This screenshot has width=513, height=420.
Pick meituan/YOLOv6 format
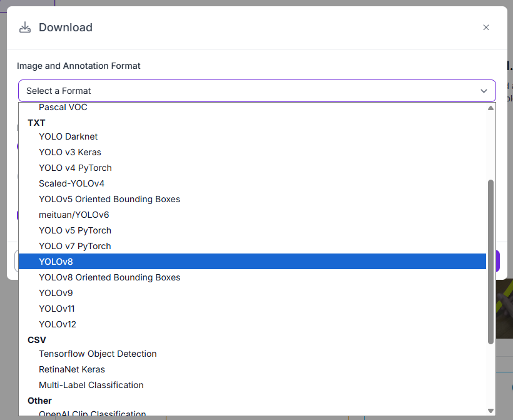pyautogui.click(x=74, y=215)
